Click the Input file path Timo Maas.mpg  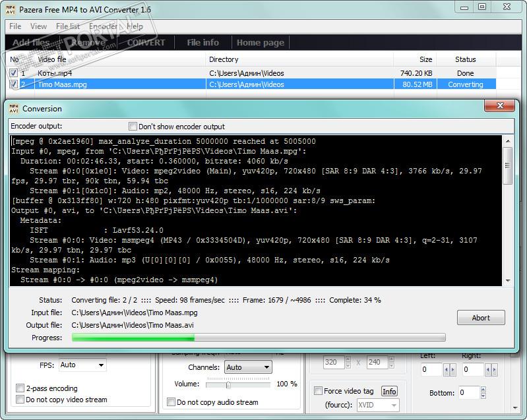[135, 313]
